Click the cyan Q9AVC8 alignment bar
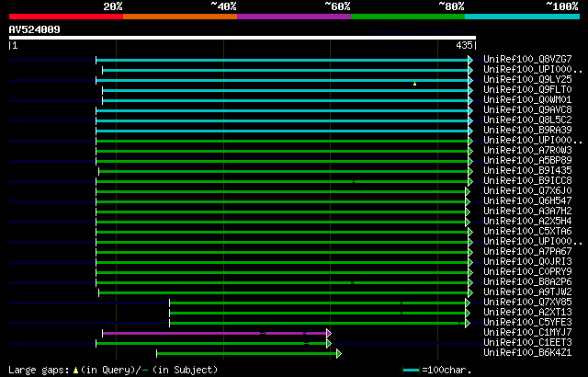The width and height of the screenshot is (588, 377). [282, 110]
